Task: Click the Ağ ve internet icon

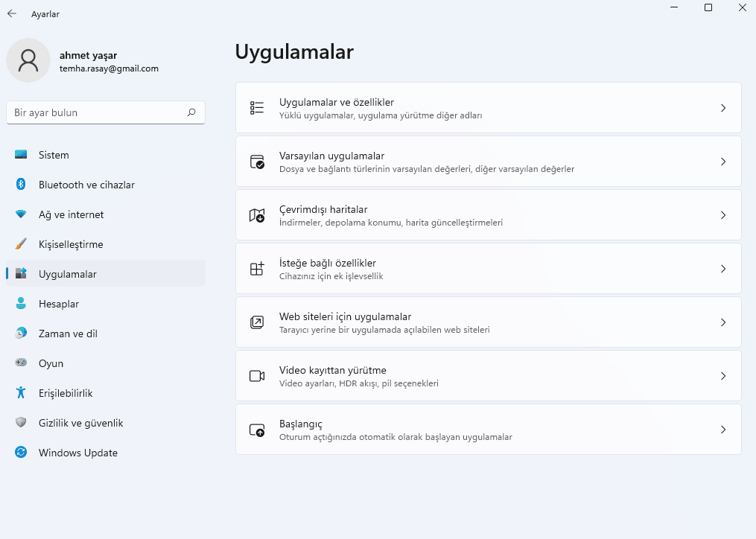Action: [22, 214]
